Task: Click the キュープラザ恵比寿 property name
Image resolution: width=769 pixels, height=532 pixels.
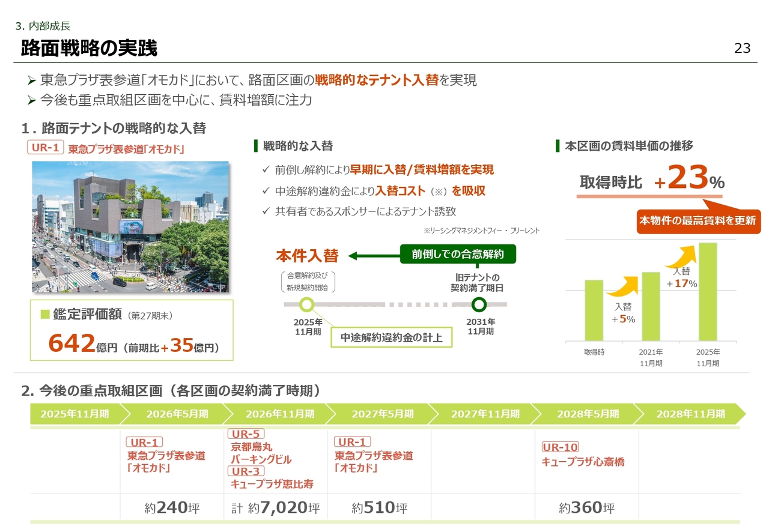Action: [272, 484]
